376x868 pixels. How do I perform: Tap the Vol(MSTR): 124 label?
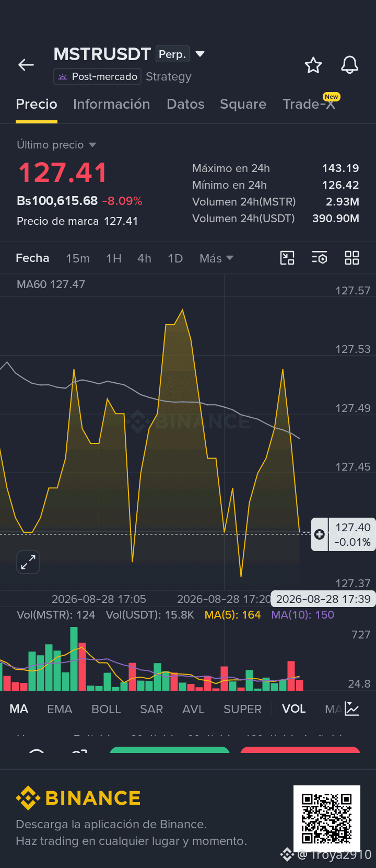pos(56,615)
